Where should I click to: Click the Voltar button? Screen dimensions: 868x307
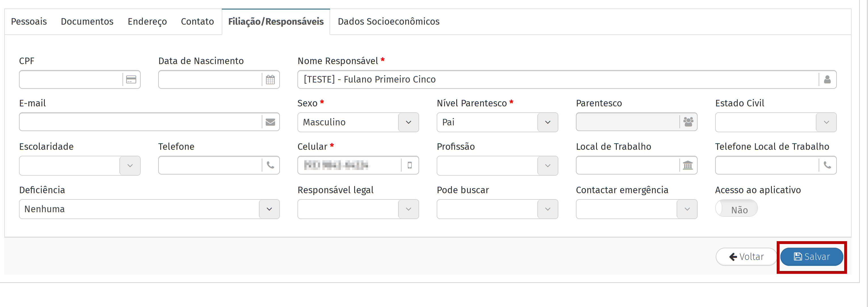(746, 257)
